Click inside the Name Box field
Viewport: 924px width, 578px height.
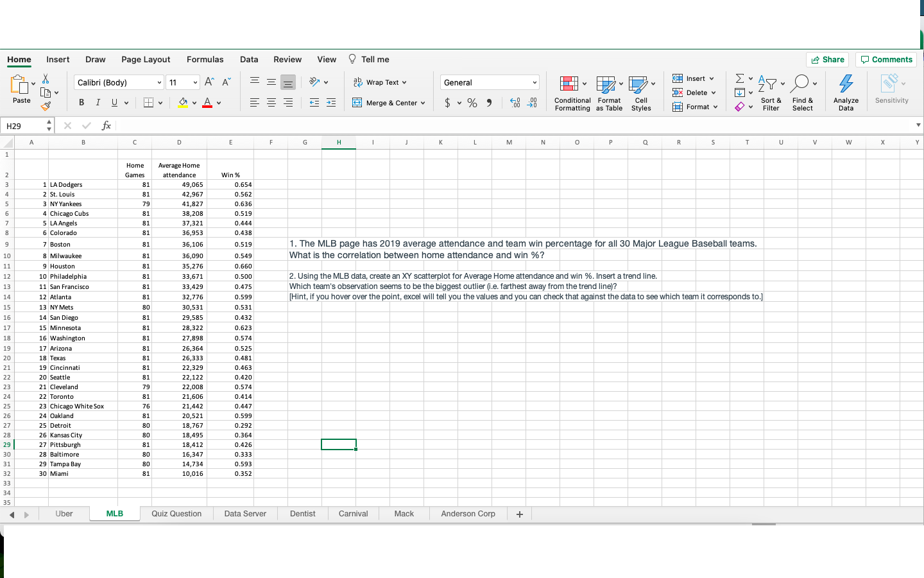[22, 125]
